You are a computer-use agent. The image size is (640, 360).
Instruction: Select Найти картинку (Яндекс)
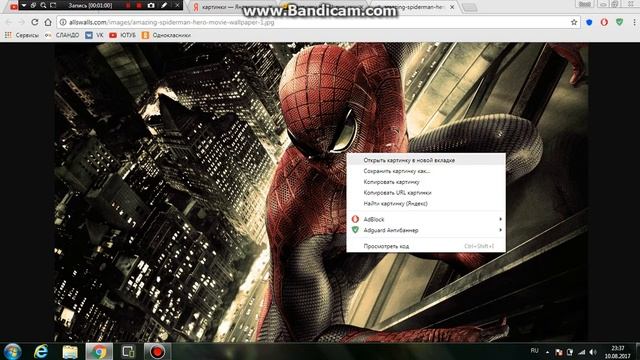[426, 203]
